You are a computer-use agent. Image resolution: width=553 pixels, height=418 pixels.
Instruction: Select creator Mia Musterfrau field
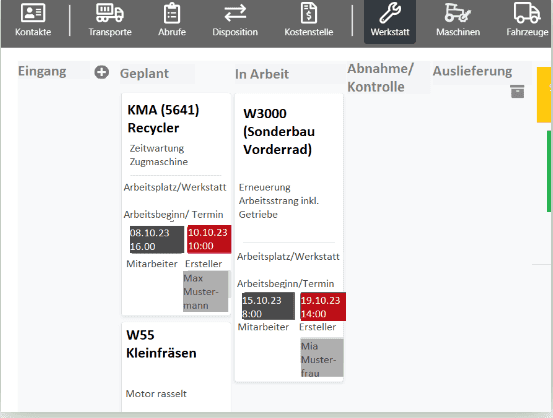pos(322,358)
